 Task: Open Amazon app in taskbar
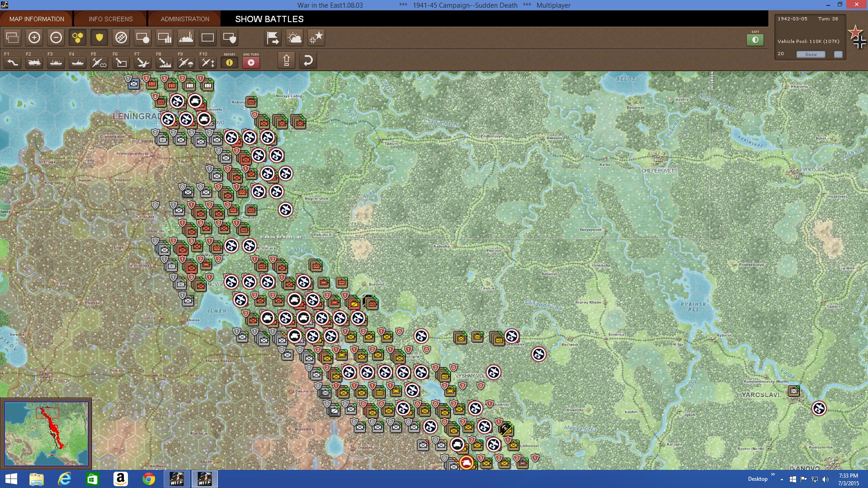tap(120, 479)
